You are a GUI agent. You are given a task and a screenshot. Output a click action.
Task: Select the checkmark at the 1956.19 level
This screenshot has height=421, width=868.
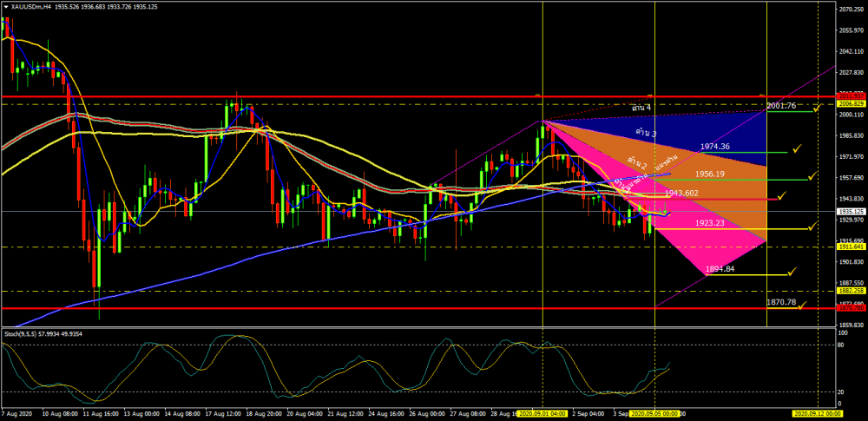point(812,175)
